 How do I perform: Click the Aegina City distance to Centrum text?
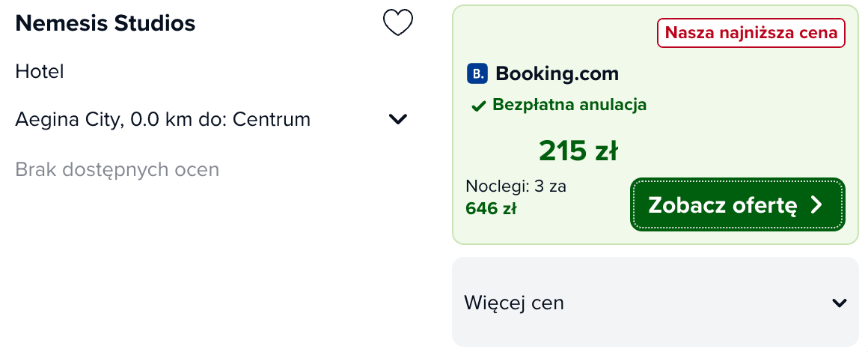coord(163,119)
